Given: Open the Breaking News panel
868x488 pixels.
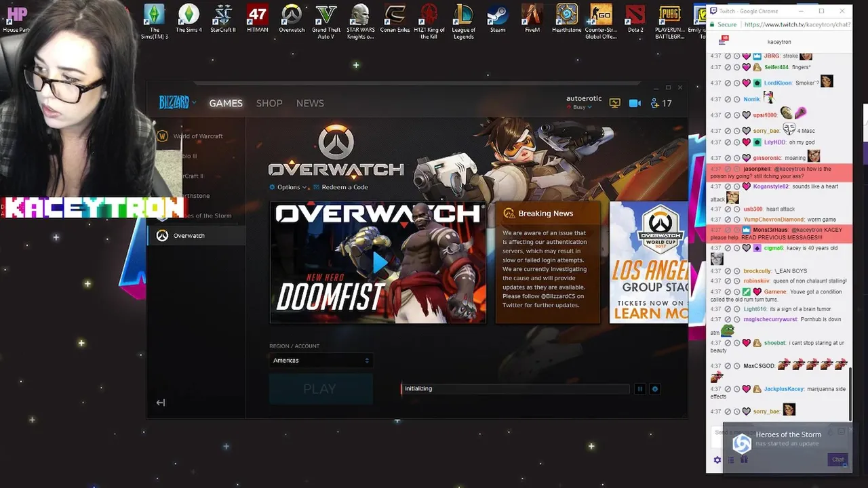Looking at the screenshot, I should (548, 262).
